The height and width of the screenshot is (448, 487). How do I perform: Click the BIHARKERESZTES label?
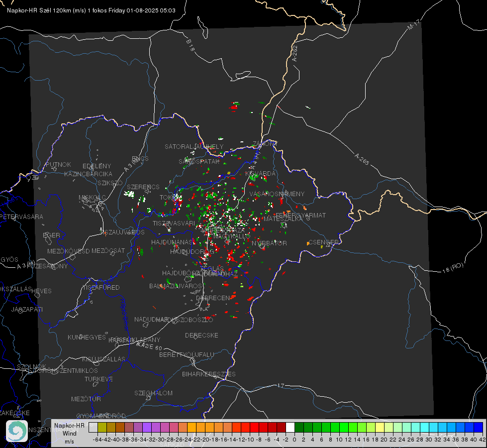pos(209,374)
